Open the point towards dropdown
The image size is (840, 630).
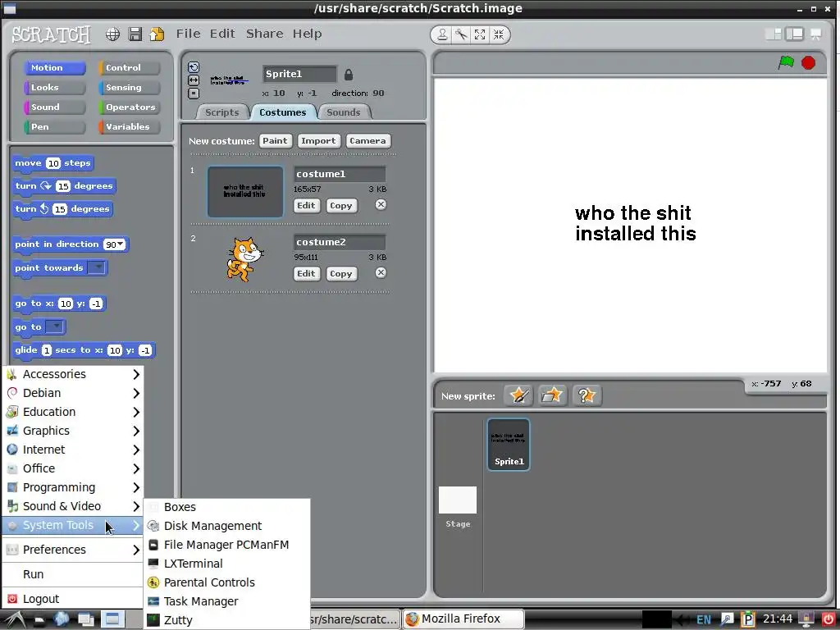click(97, 267)
